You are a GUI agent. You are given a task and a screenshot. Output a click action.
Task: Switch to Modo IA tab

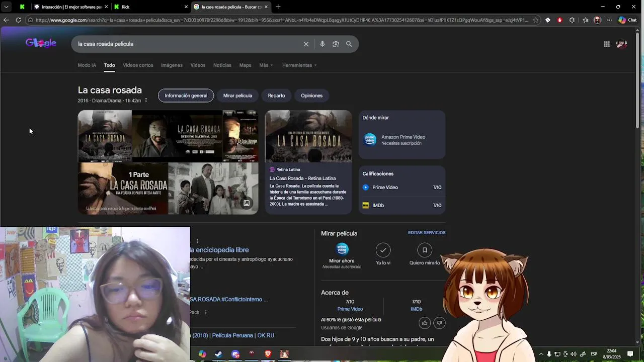(x=87, y=65)
